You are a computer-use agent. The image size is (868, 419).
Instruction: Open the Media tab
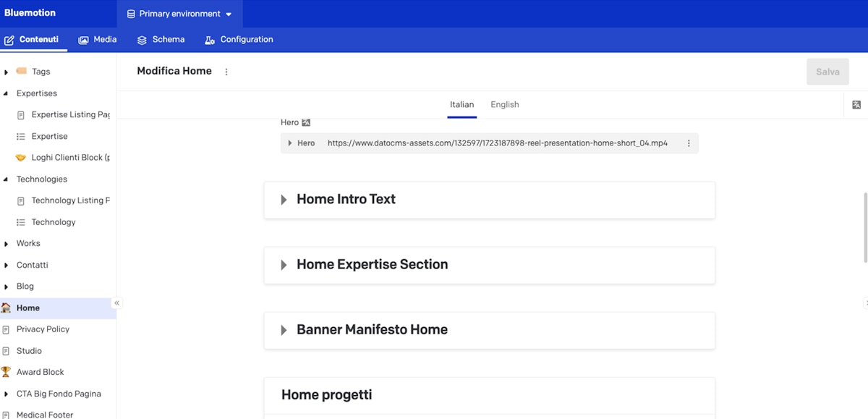point(98,40)
